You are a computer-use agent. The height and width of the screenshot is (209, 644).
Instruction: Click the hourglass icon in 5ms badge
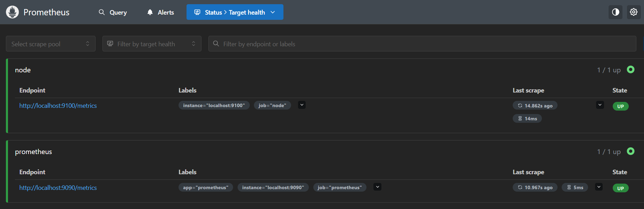569,187
